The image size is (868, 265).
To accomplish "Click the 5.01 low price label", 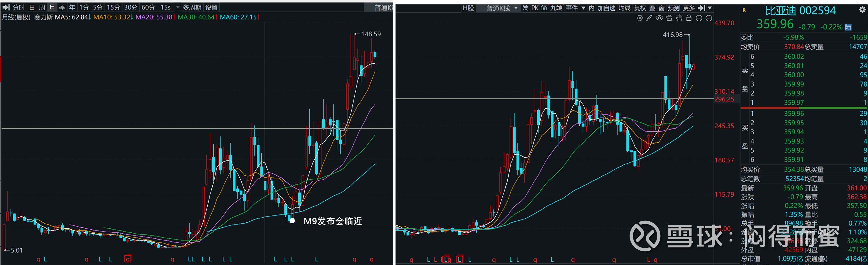I will [17, 250].
